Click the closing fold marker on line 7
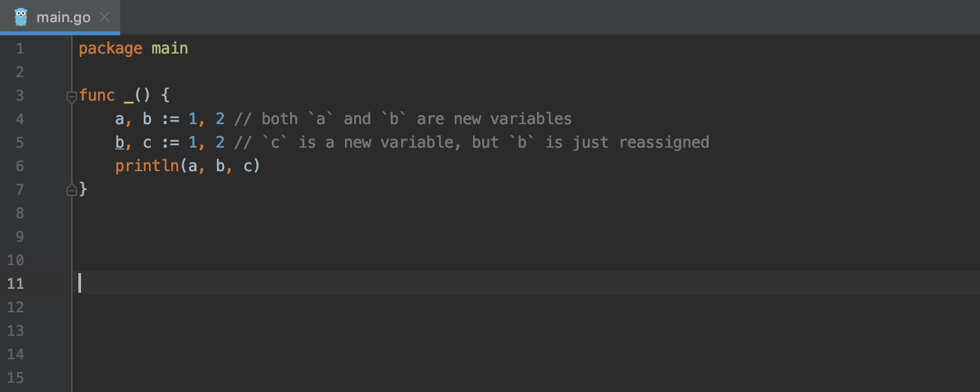The height and width of the screenshot is (392, 980). click(72, 190)
